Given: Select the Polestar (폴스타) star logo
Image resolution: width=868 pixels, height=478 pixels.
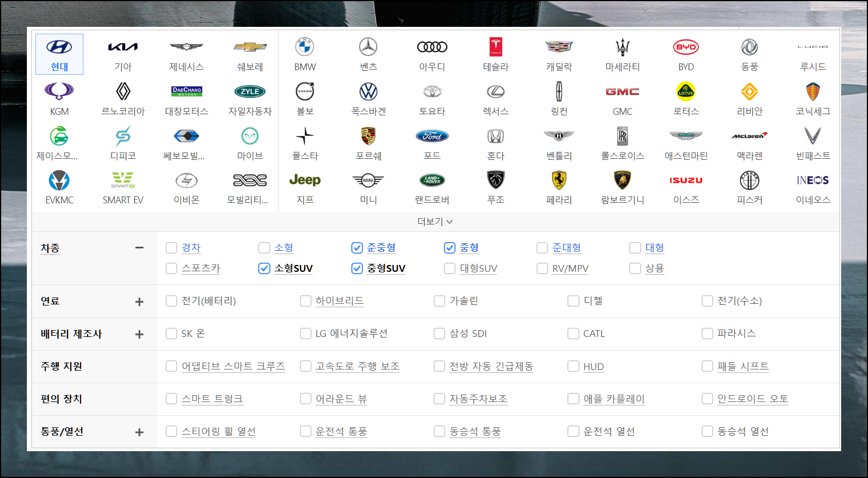Looking at the screenshot, I should click(305, 136).
